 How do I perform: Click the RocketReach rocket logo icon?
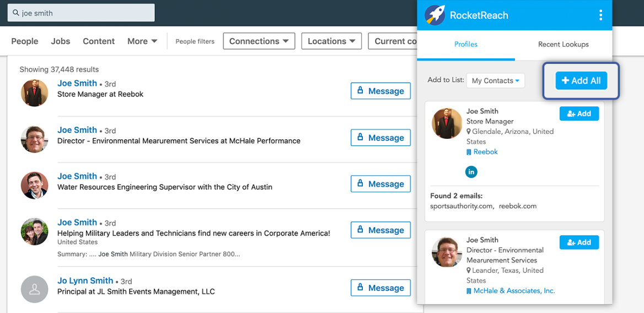pos(434,15)
